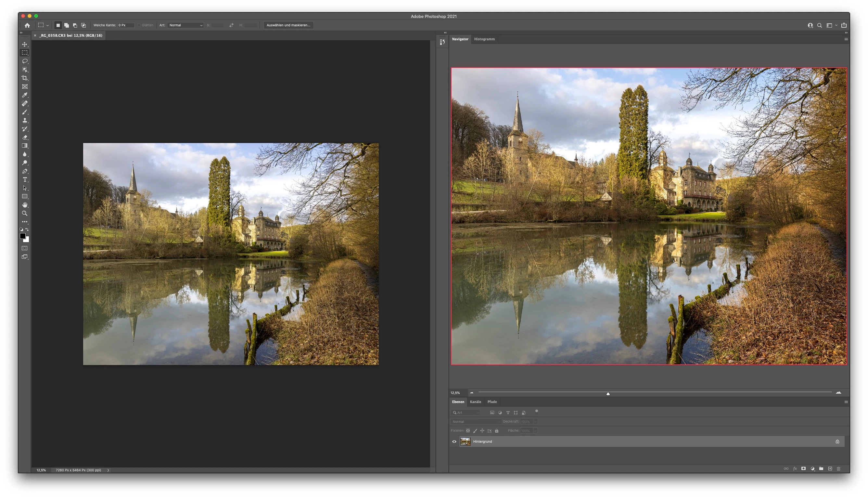Expand the Navigator panel menu

tap(846, 39)
